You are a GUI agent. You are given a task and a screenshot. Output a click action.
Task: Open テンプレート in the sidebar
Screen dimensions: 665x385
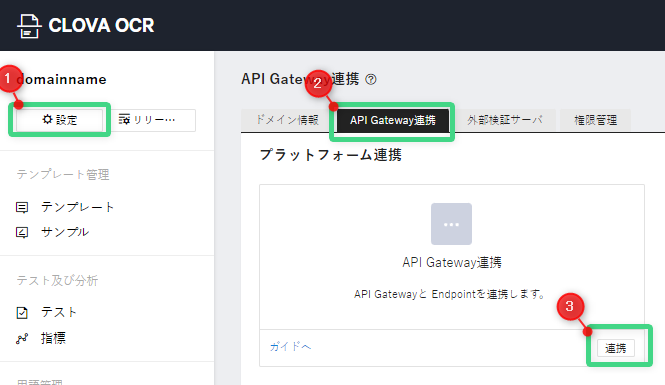[78, 207]
